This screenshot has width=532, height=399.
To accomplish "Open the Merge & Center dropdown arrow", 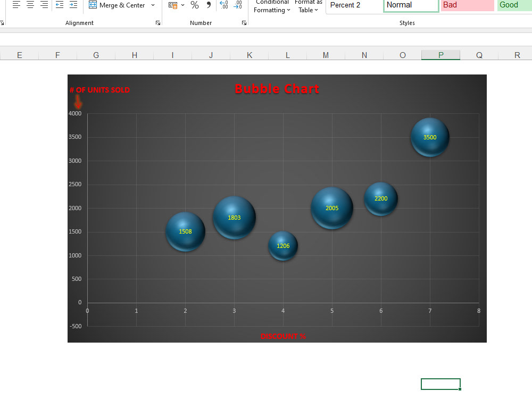I will (153, 5).
